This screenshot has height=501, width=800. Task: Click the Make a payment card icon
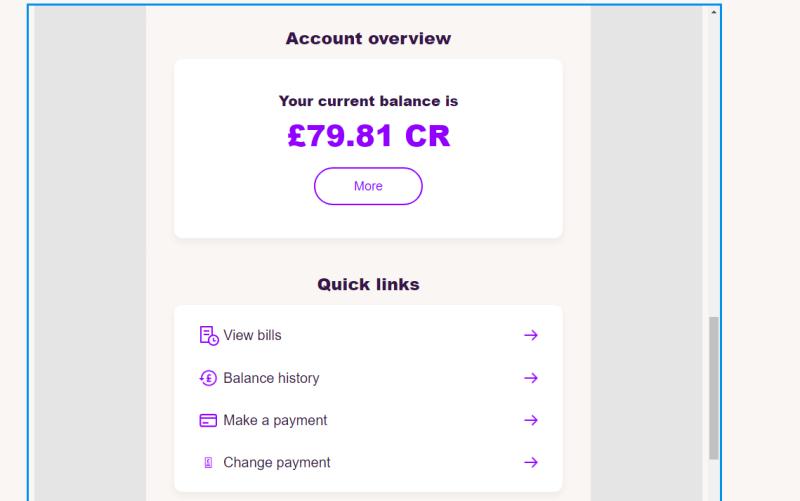[x=208, y=420]
